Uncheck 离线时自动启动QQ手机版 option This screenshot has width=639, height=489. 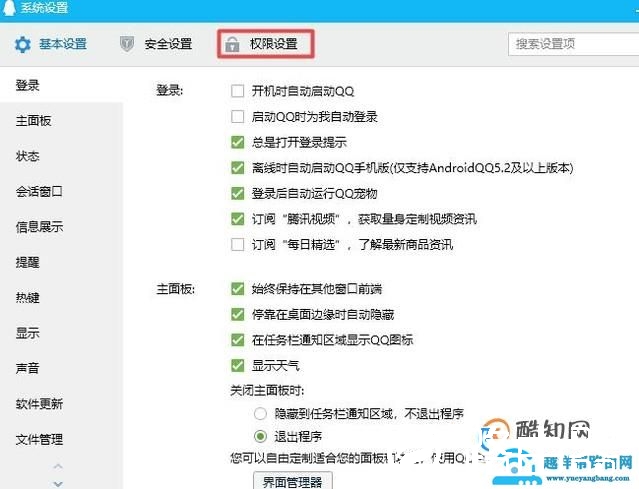(x=238, y=168)
